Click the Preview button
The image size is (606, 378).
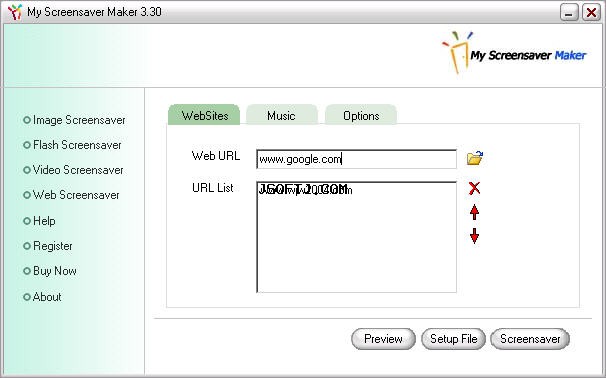[383, 339]
